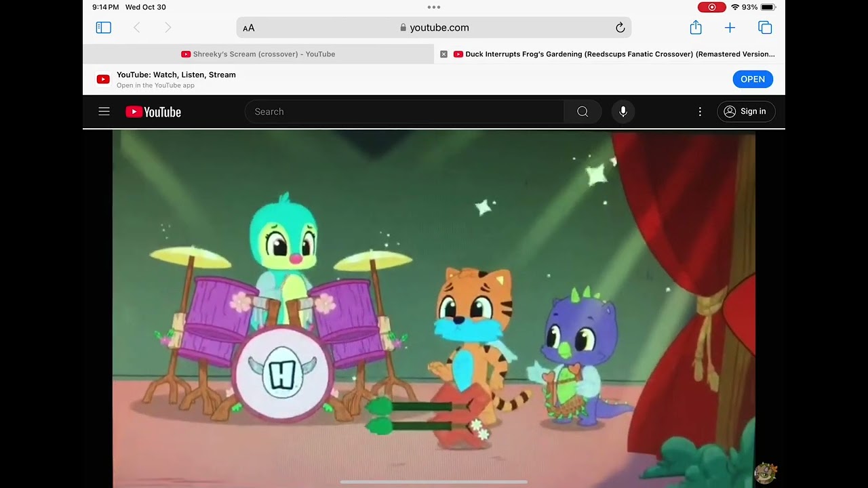Click the magnifier search button
The width and height of the screenshot is (868, 488).
(x=583, y=112)
